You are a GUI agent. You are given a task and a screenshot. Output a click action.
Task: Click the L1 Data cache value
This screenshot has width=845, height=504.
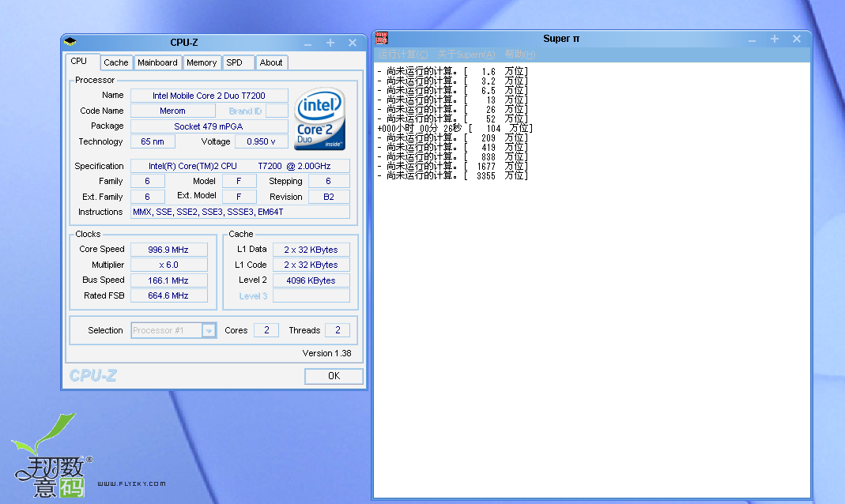tap(311, 250)
